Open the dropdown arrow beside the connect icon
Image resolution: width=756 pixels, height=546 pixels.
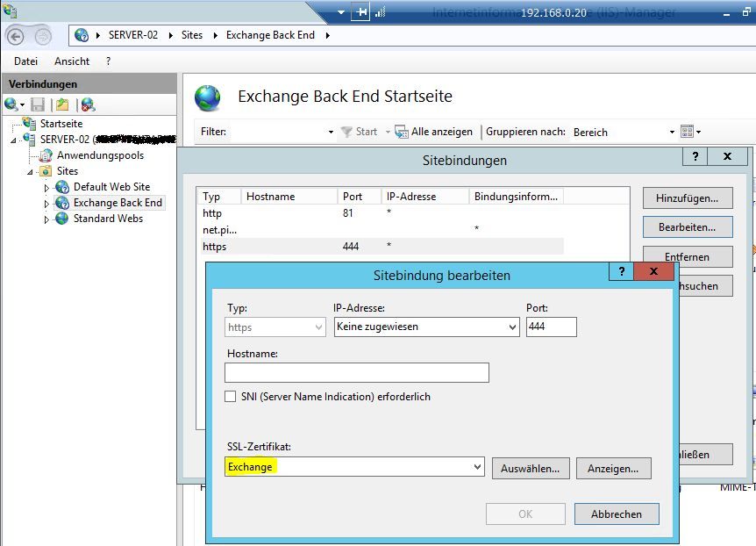[x=22, y=104]
